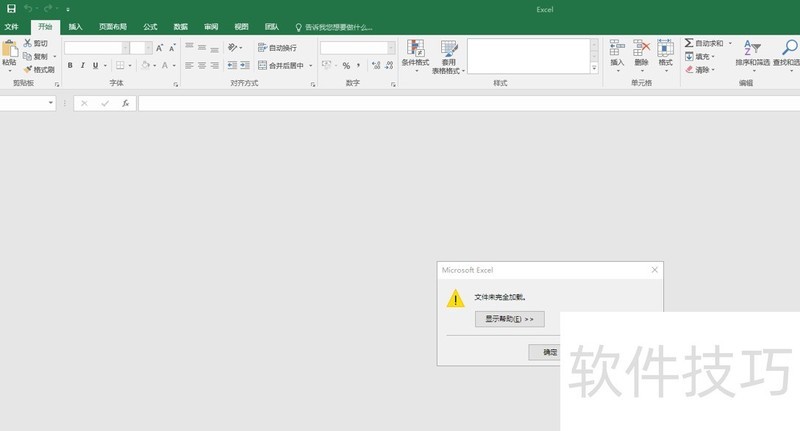The width and height of the screenshot is (800, 431).
Task: Expand the number format combo box
Action: pyautogui.click(x=392, y=48)
